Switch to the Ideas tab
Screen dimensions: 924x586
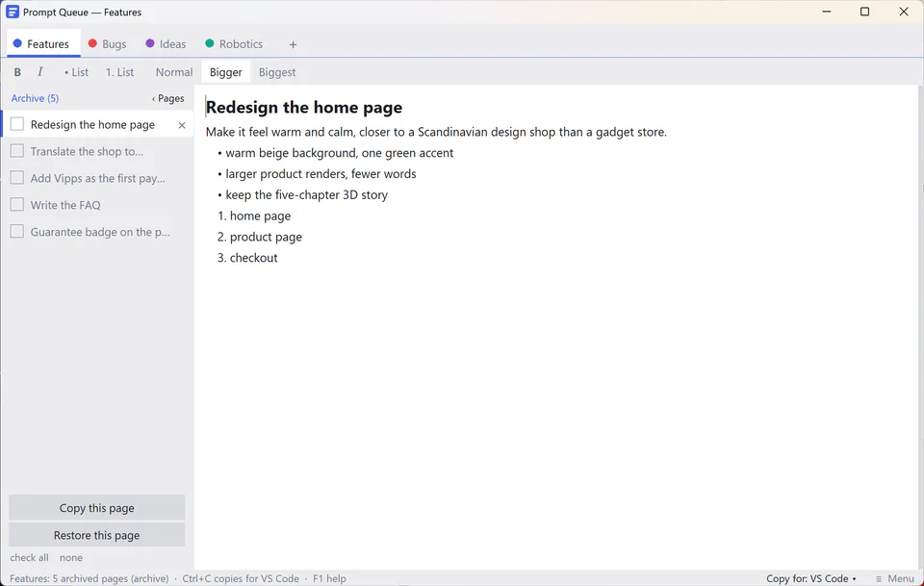[166, 43]
